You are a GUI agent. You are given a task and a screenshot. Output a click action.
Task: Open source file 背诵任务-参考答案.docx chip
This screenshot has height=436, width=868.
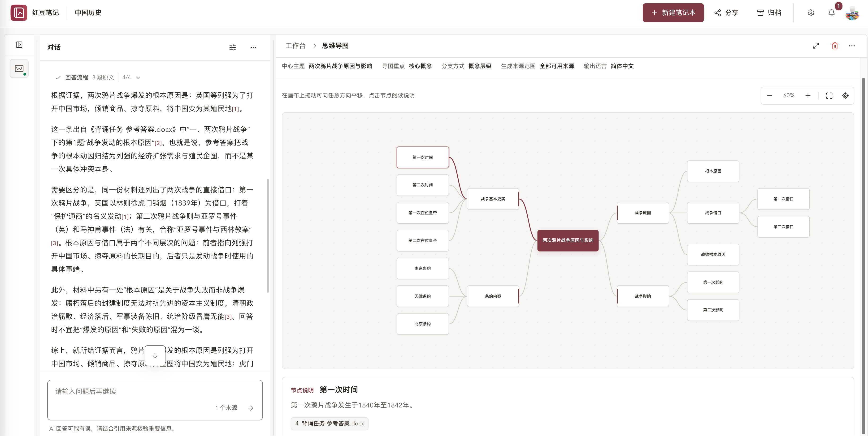click(330, 423)
